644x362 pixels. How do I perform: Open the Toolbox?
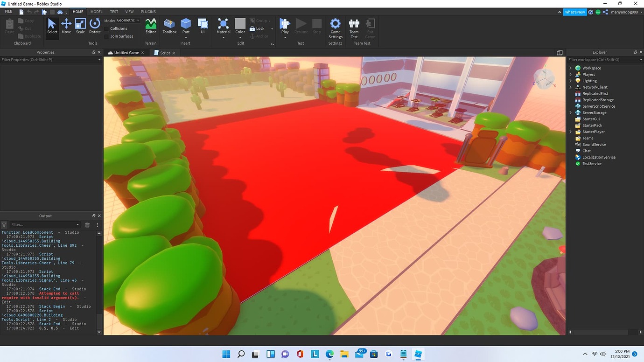pos(169,27)
